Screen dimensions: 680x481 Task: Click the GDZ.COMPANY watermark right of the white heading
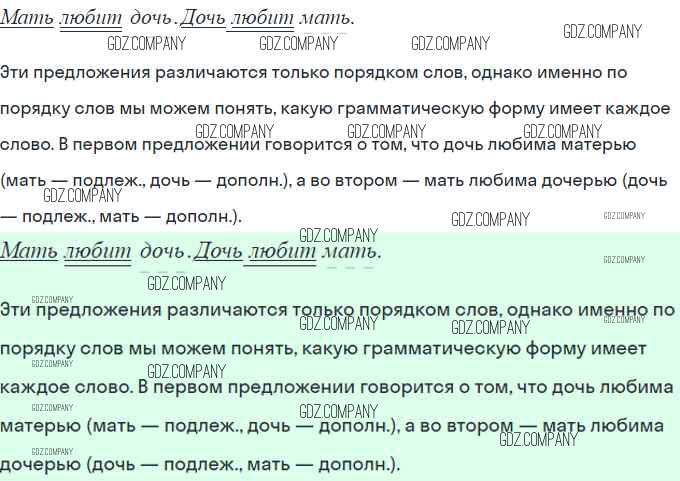tap(602, 31)
